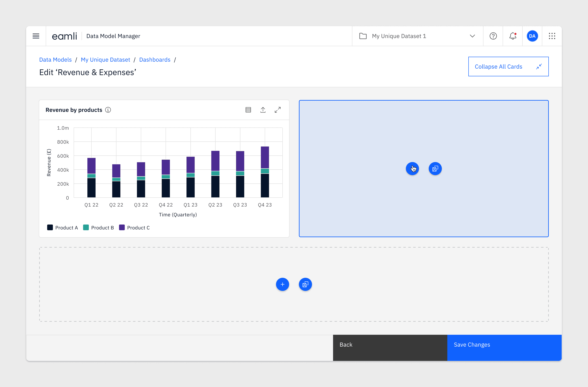588x387 pixels.
Task: Click the DA user avatar
Action: [x=532, y=36]
